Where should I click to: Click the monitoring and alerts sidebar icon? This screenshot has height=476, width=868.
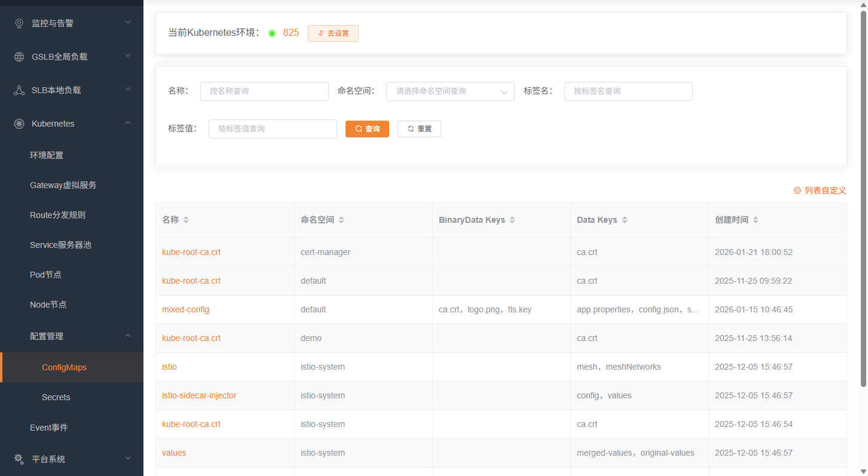[x=19, y=23]
